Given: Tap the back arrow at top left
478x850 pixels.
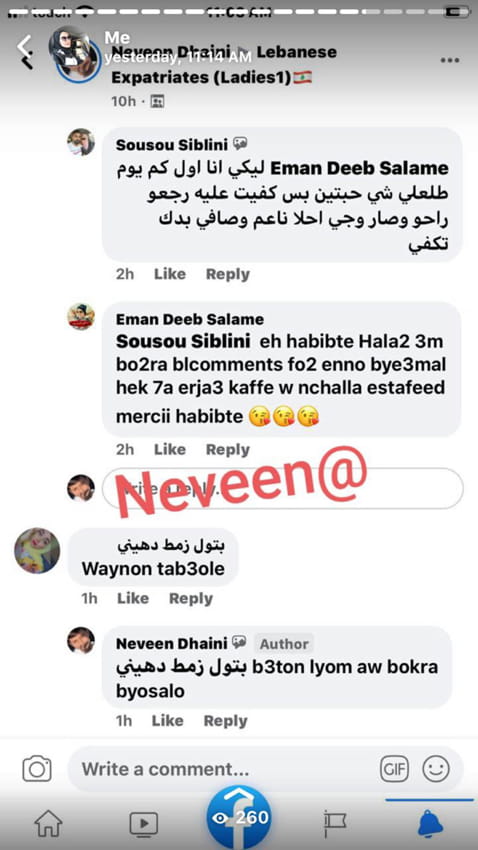Looking at the screenshot, I should 25,50.
